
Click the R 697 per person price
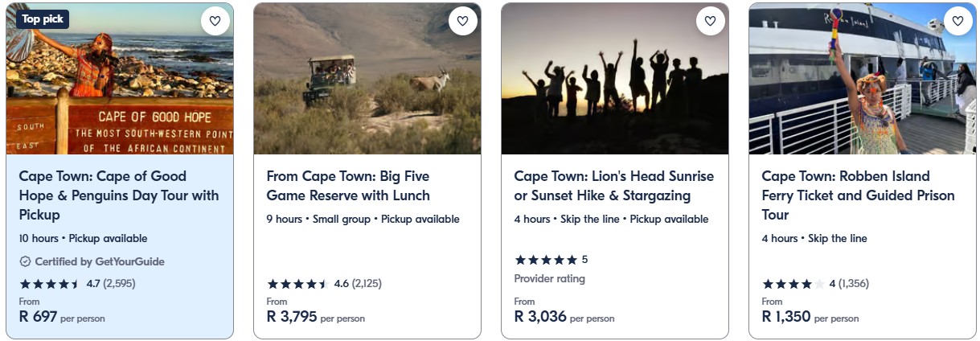coord(62,317)
